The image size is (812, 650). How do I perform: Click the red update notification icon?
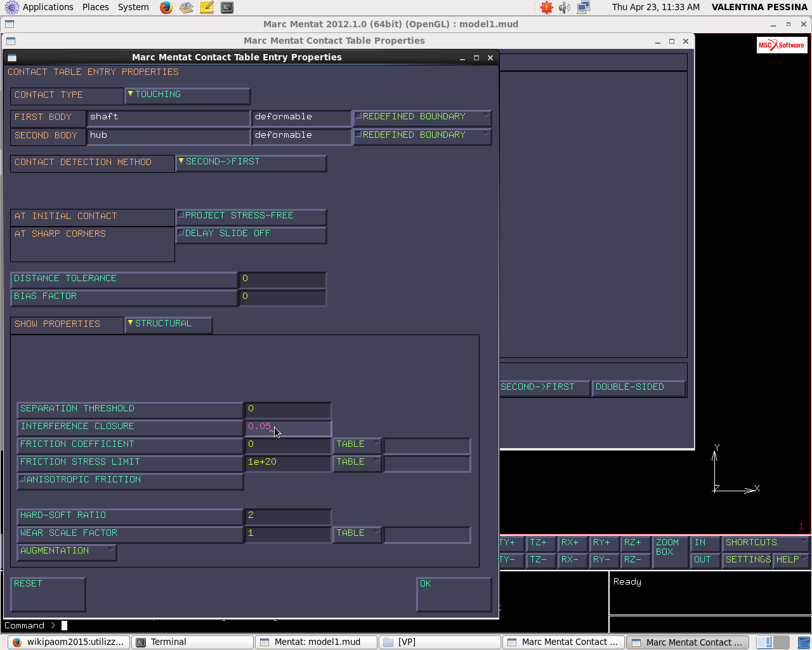point(546,8)
